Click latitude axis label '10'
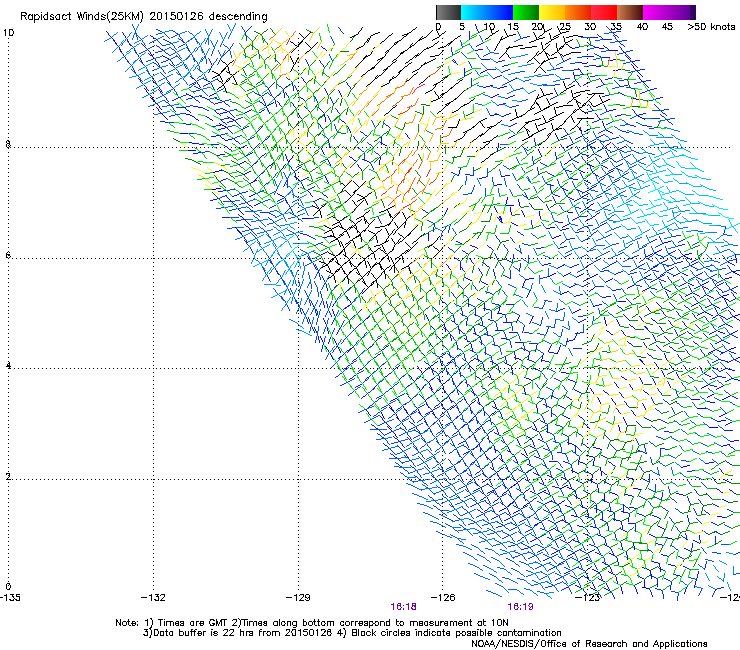Screen dimensions: 740x650 [x=8, y=33]
